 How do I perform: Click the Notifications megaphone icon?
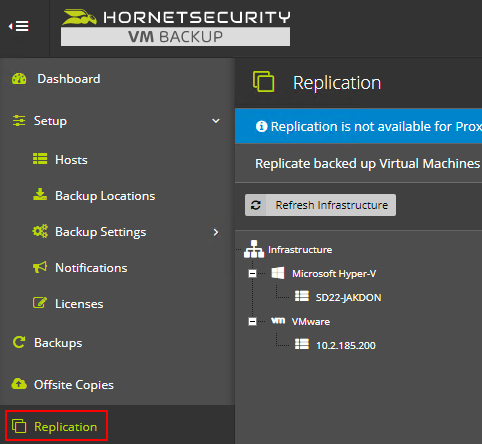point(40,267)
